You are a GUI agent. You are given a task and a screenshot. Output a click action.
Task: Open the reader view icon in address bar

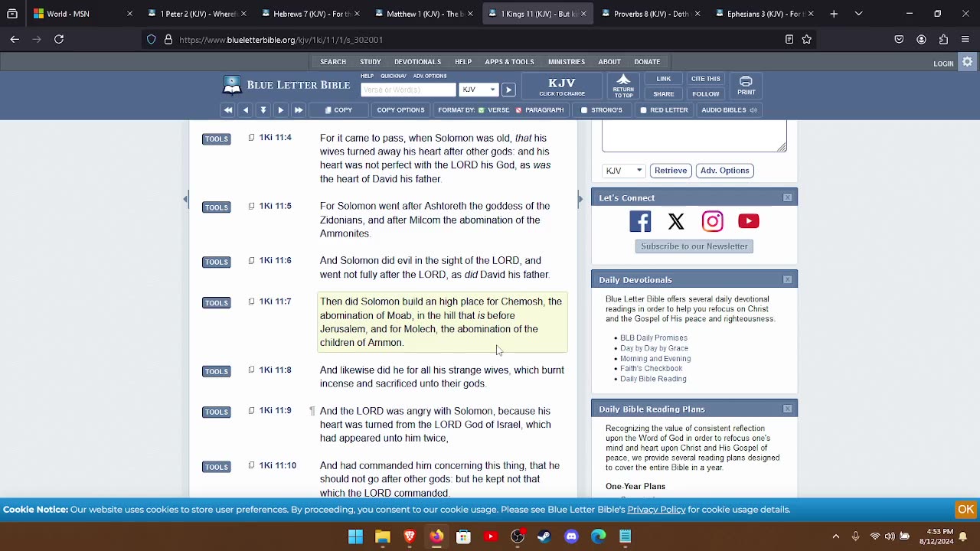click(x=789, y=39)
